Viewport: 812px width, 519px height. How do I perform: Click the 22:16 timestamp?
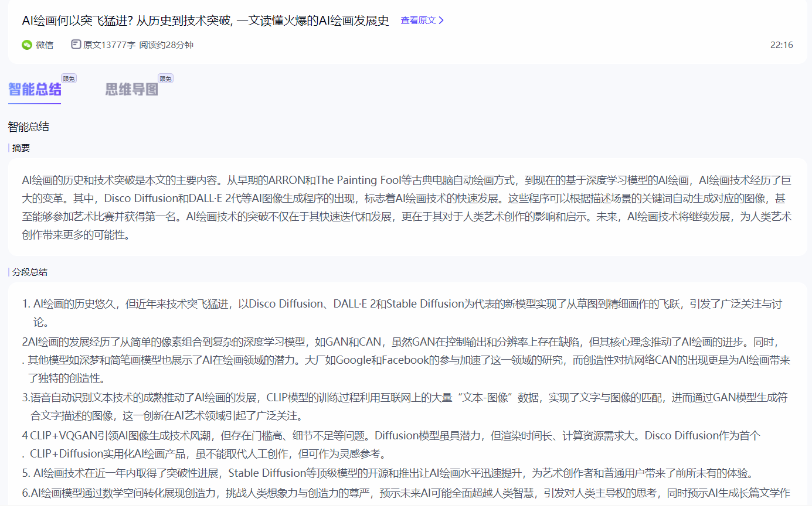pyautogui.click(x=781, y=45)
